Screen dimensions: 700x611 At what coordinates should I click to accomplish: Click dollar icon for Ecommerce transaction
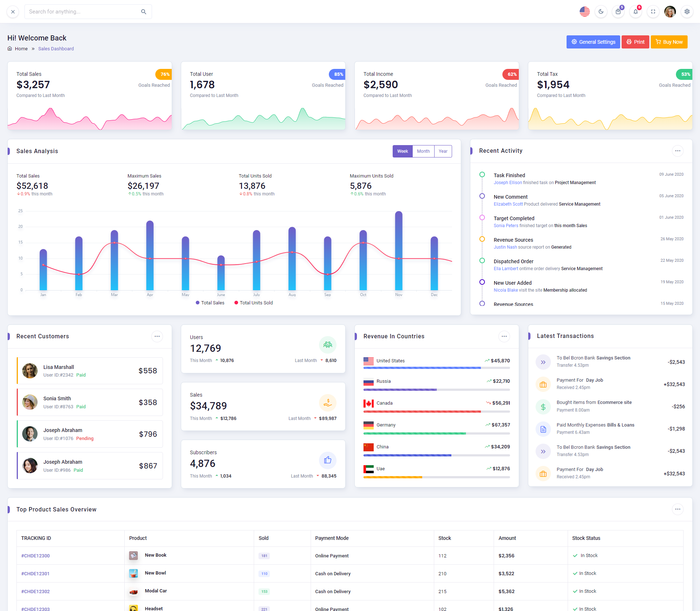coord(543,407)
